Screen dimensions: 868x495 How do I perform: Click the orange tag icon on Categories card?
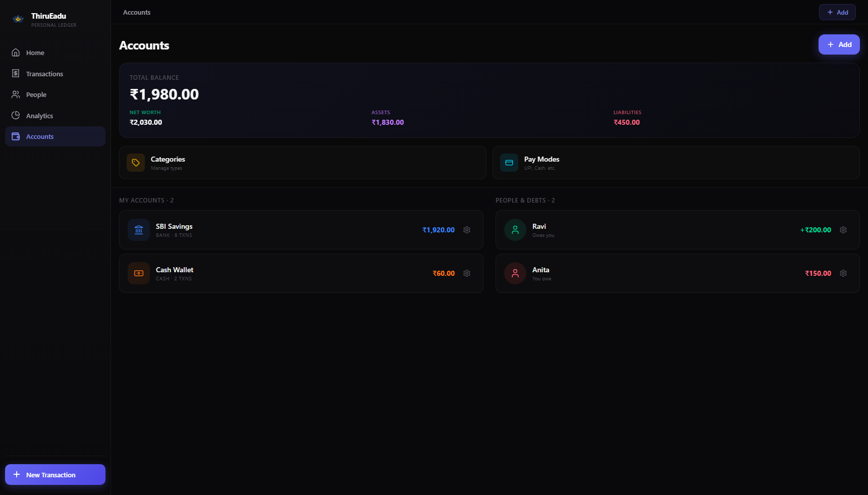click(x=136, y=163)
